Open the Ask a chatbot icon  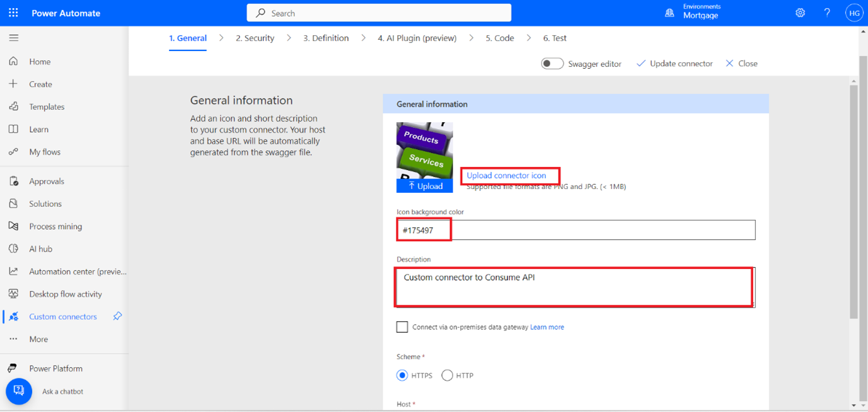[19, 391]
